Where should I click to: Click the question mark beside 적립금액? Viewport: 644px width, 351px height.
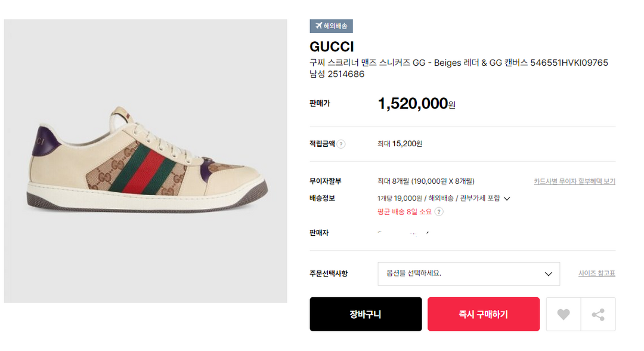pos(341,144)
